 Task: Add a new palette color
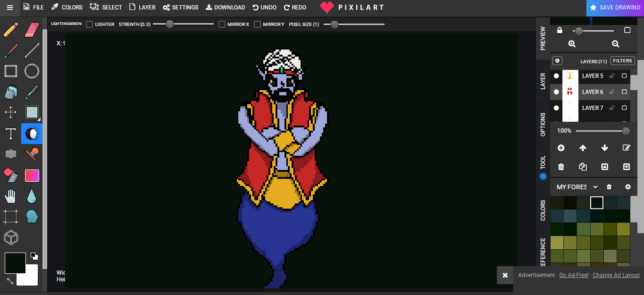click(628, 187)
